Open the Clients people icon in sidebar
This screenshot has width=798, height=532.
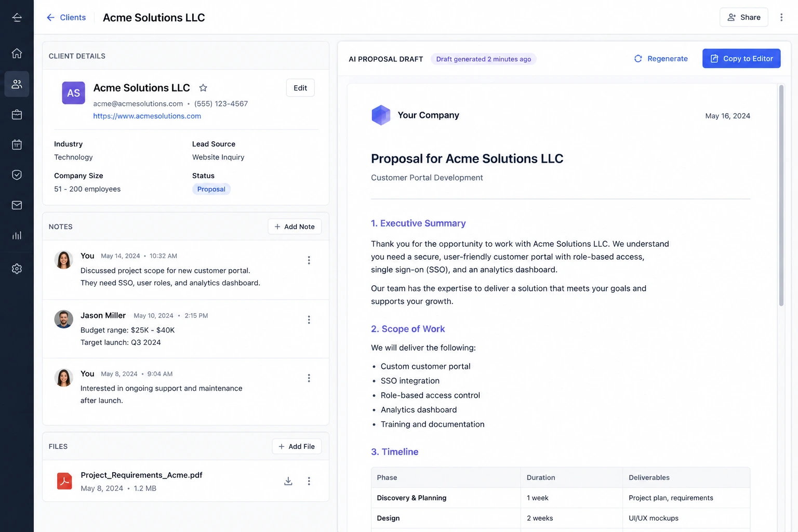point(17,84)
